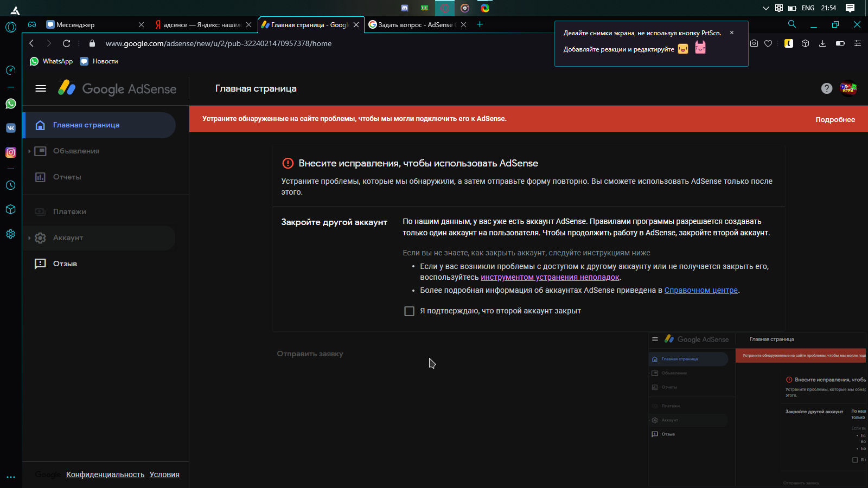Open a new browser tab with plus
This screenshot has height=488, width=868.
coord(480,24)
